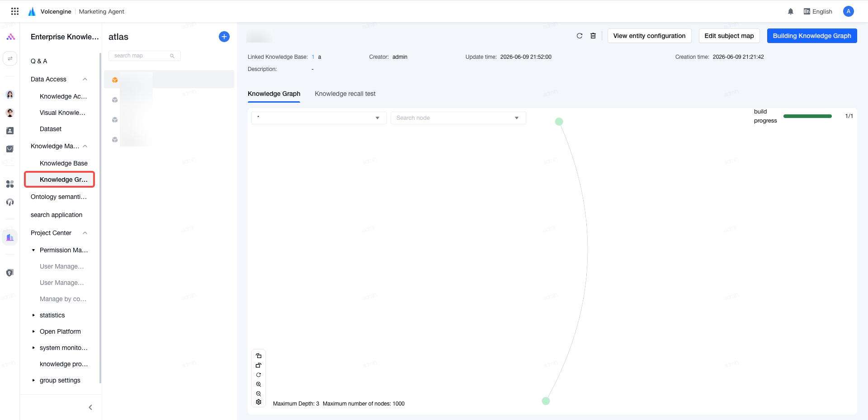Open graph settings gear icon
Viewport: 868px width, 420px height.
pos(259,402)
